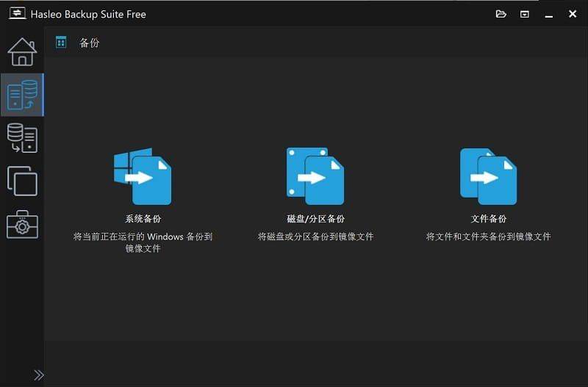Click the Disk/Partition Backup icon
The height and width of the screenshot is (387, 588).
click(x=315, y=176)
